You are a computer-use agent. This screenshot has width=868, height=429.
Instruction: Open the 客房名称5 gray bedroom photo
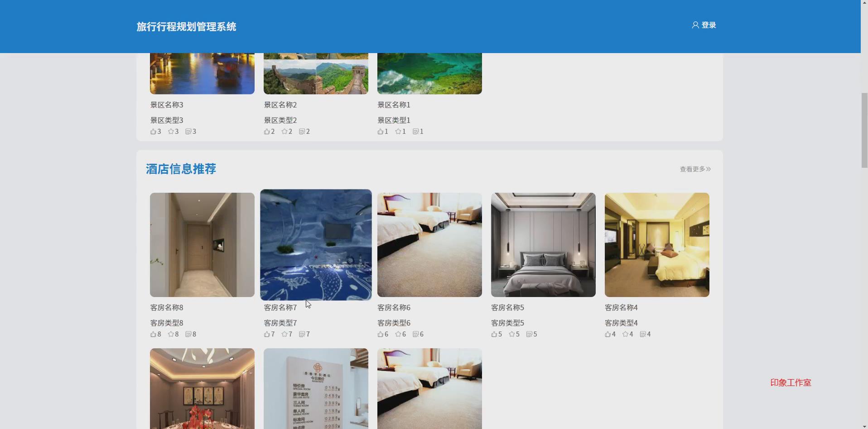(x=543, y=245)
